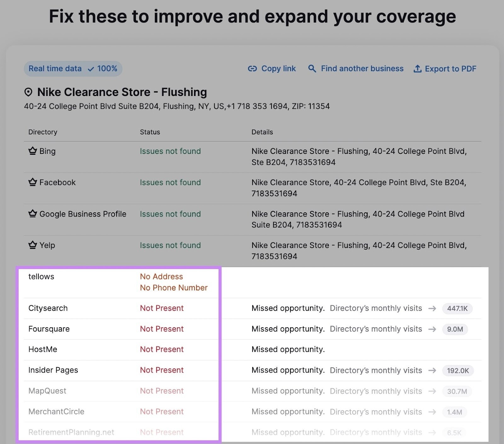This screenshot has height=444, width=504.
Task: Click the Export to PDF upload icon
Action: 417,69
